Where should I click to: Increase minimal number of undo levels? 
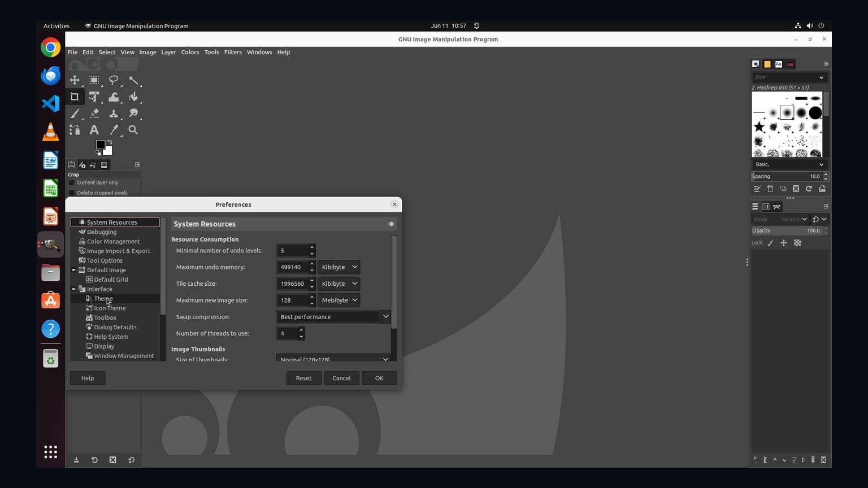coord(312,247)
